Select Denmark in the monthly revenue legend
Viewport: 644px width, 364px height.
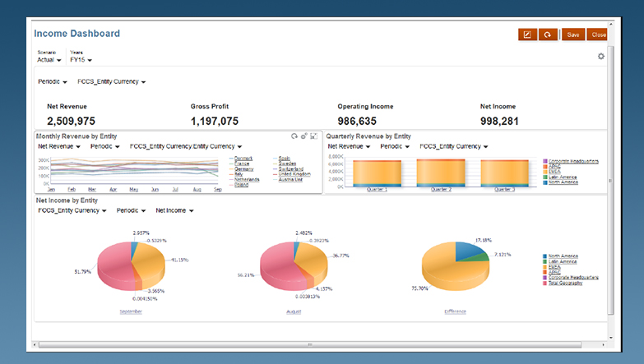[243, 158]
